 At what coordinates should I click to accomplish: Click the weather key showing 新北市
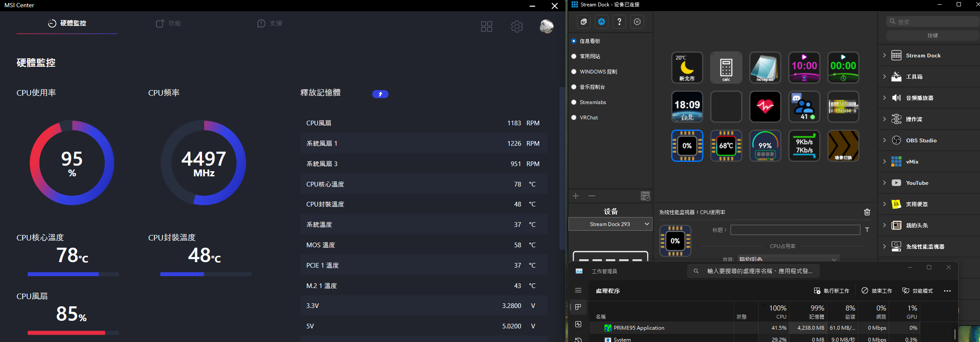click(x=687, y=68)
